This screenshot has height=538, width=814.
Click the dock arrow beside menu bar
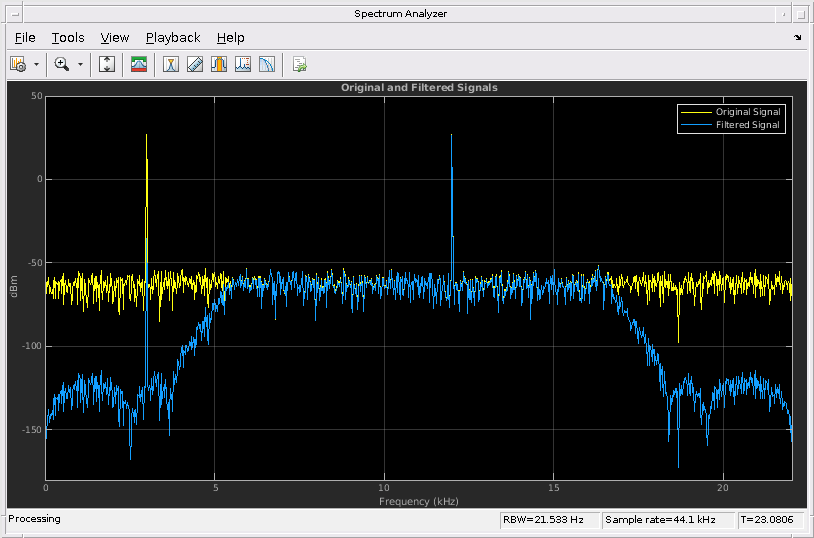(797, 38)
